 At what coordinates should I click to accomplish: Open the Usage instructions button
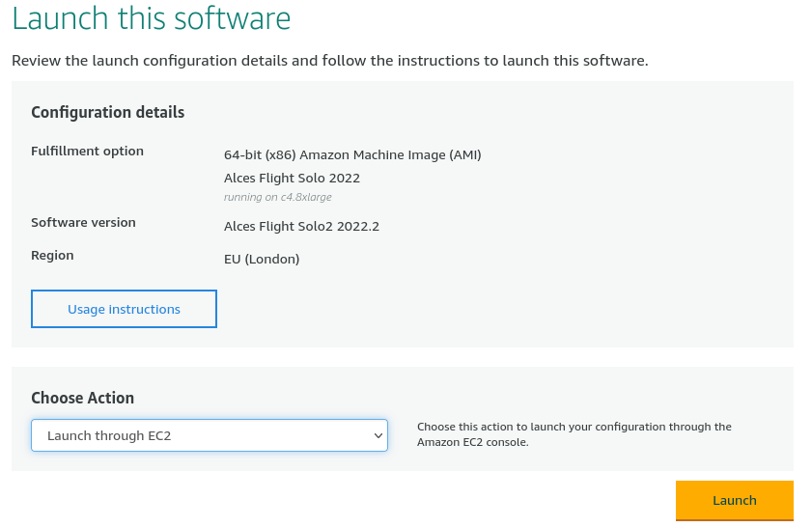124,309
